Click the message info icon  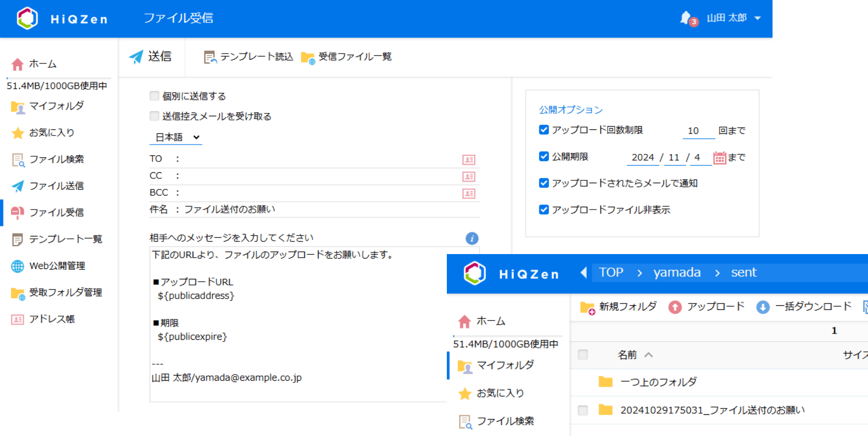(x=472, y=238)
